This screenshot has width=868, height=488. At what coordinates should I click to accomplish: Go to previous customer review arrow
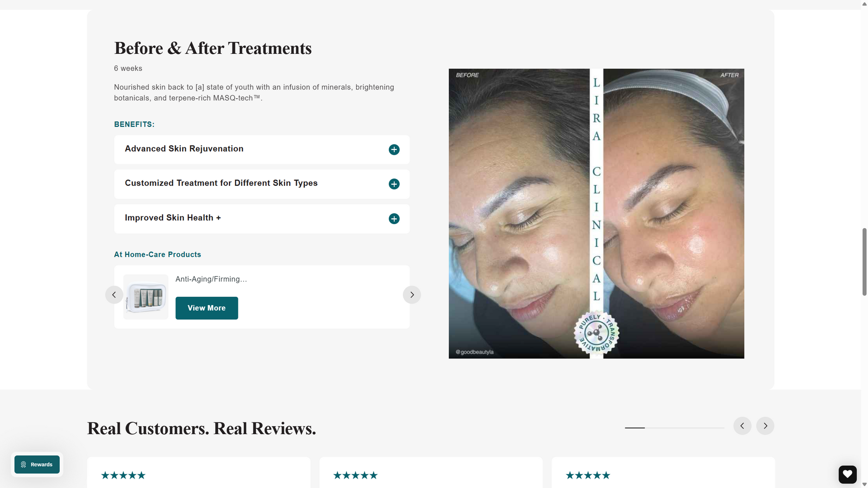[742, 426]
